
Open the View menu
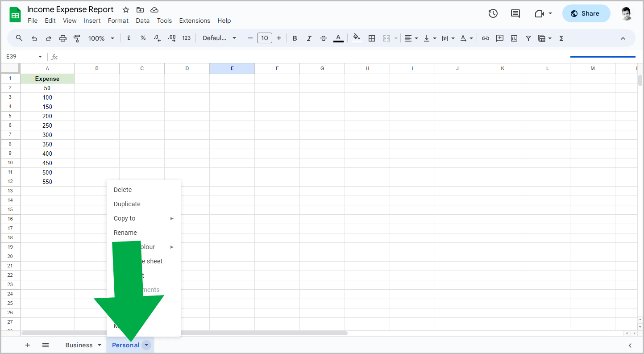point(70,21)
